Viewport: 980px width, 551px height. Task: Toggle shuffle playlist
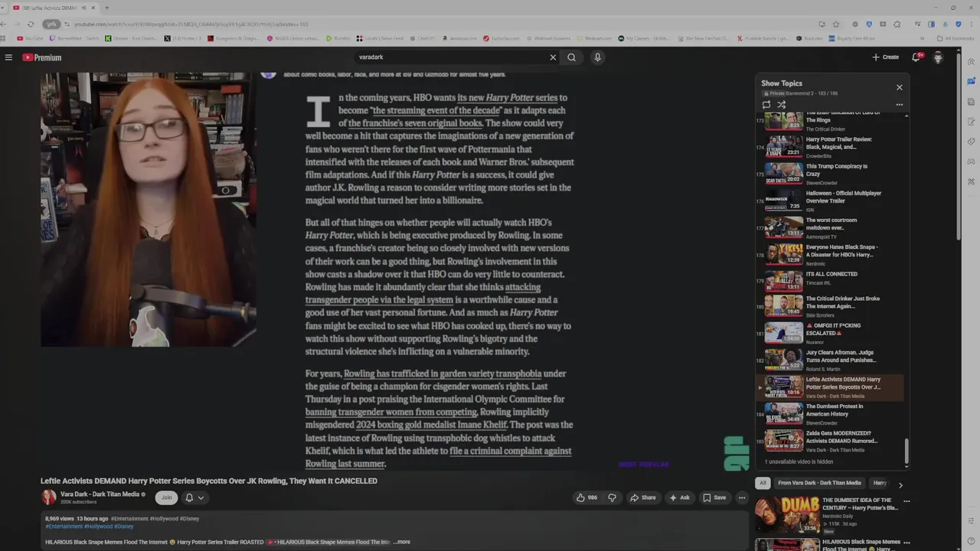click(782, 105)
